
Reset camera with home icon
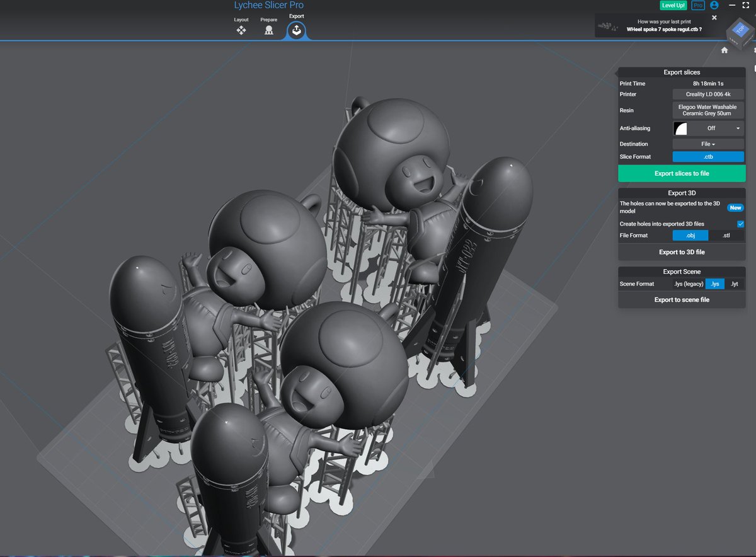724,50
